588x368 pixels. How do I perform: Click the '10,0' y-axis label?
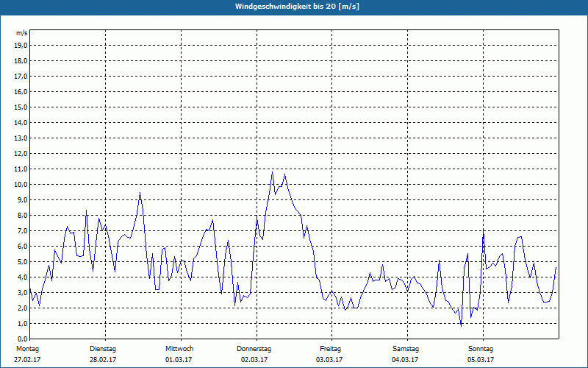point(21,185)
